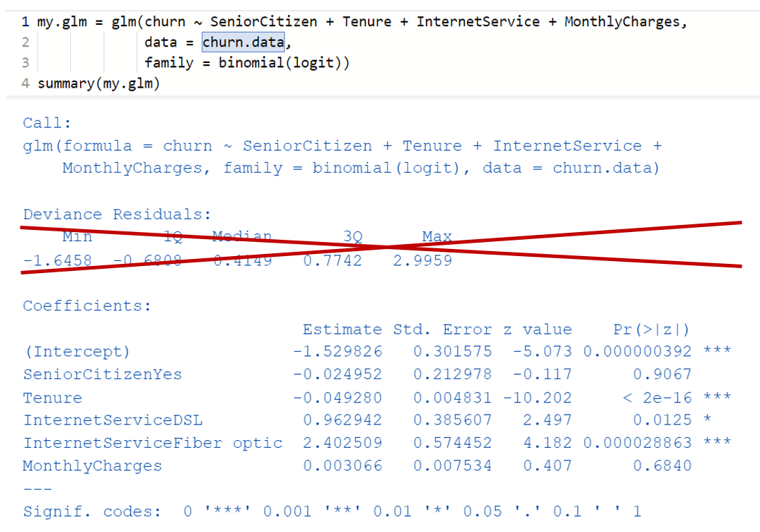Click the highlighted churn.data on line 2

point(243,42)
